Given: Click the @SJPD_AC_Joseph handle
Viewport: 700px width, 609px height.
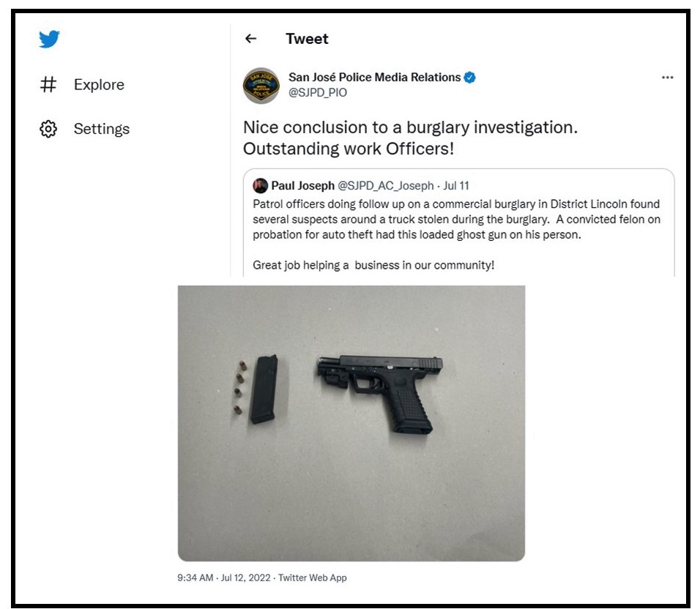Looking at the screenshot, I should [x=385, y=186].
